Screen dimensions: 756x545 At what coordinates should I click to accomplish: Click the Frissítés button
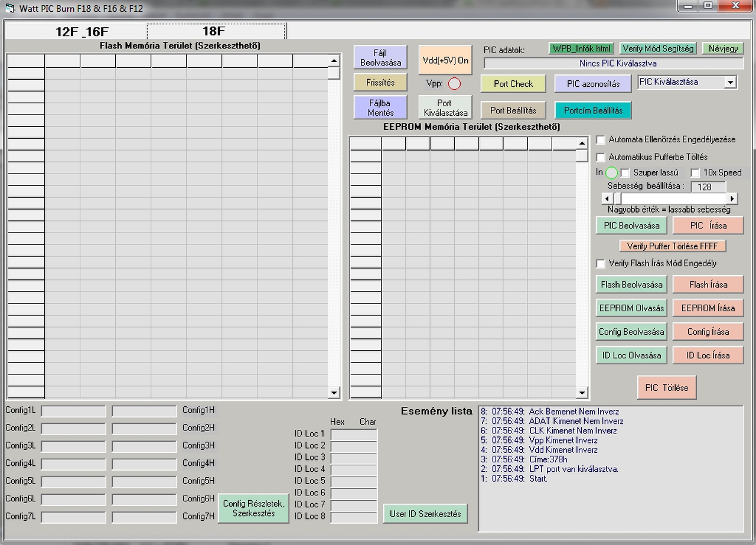[x=380, y=83]
